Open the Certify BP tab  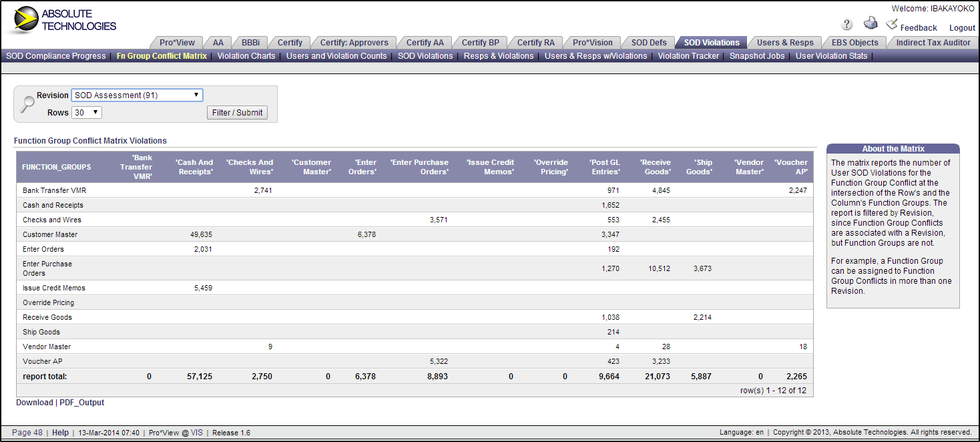480,43
